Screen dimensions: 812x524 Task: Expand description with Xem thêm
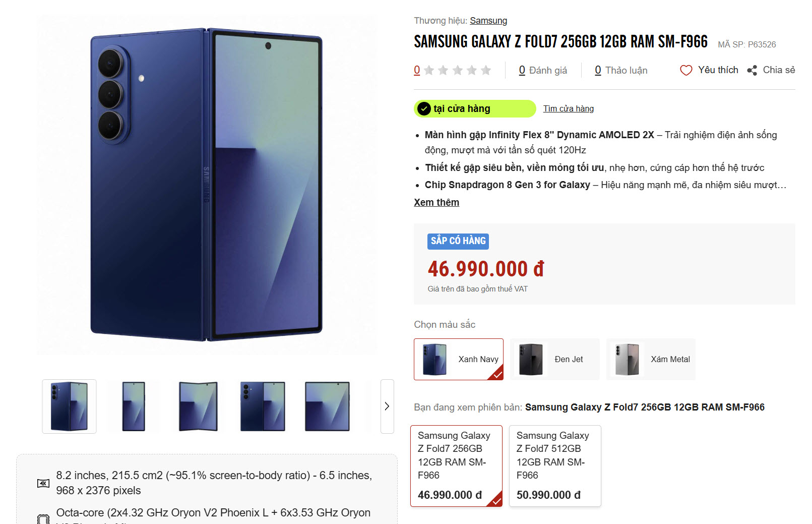pyautogui.click(x=436, y=202)
